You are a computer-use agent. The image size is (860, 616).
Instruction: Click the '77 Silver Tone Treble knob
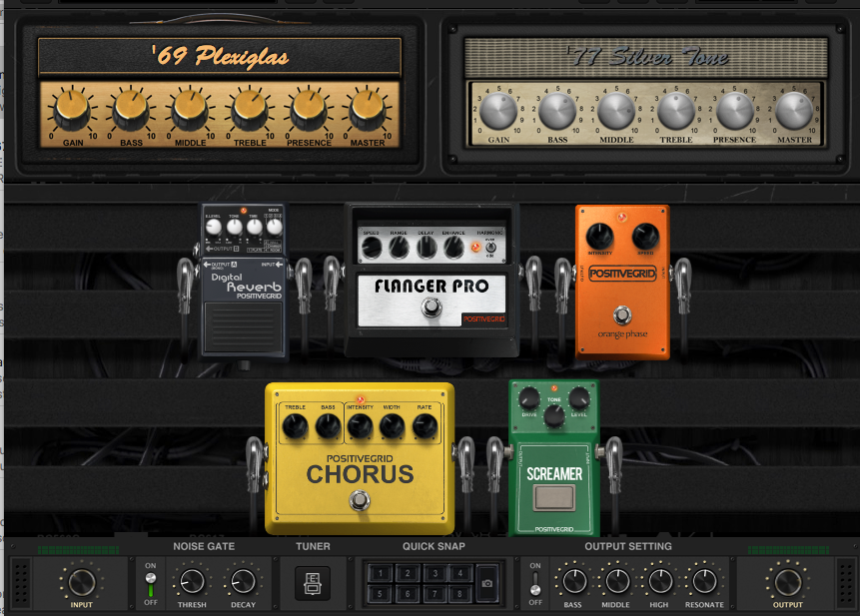coord(675,111)
